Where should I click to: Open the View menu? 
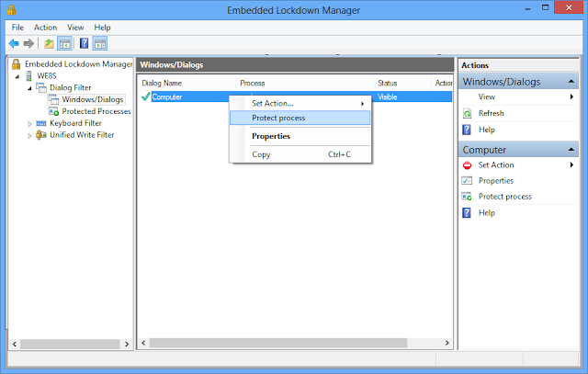pos(75,28)
